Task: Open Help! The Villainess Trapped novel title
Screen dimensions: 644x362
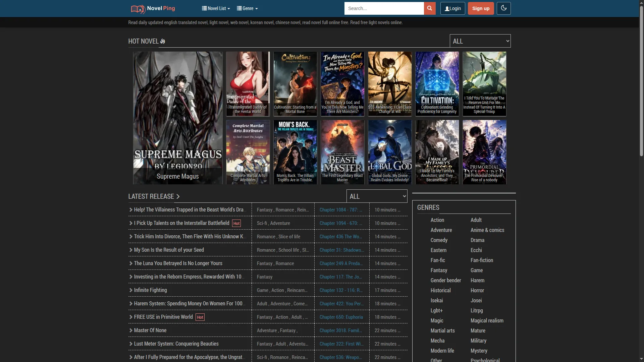Action: click(x=190, y=209)
